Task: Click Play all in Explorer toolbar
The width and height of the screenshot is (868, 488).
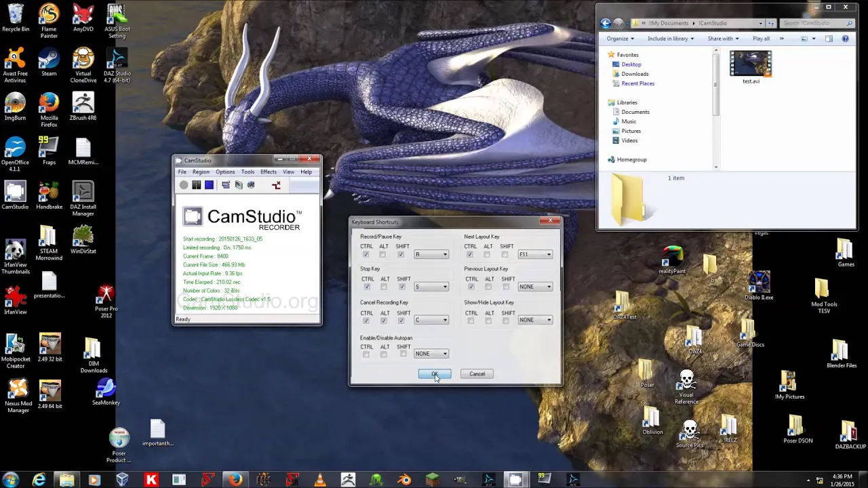Action: (761, 39)
